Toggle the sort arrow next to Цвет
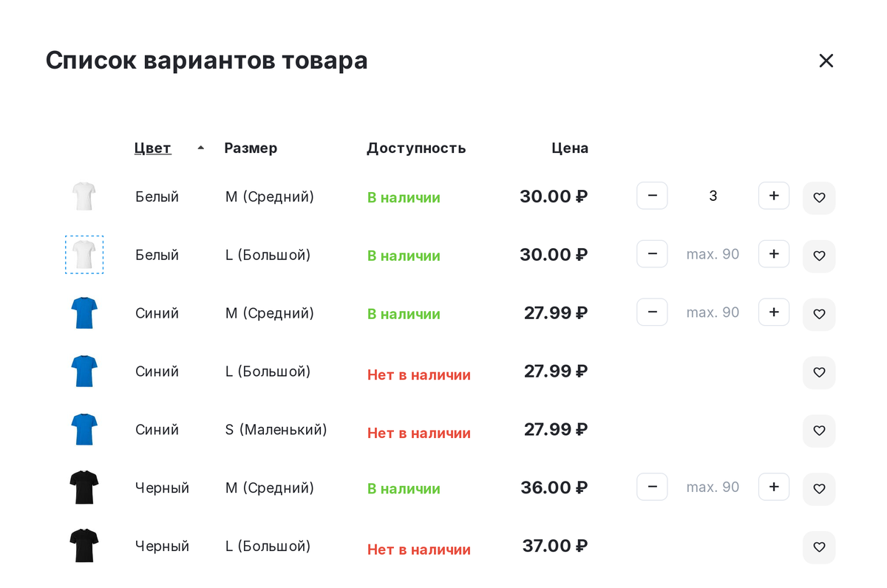The image size is (887, 588). tap(200, 148)
